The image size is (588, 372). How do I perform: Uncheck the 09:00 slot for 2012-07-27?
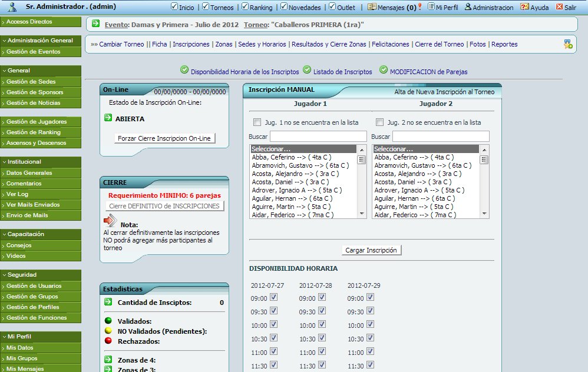pyautogui.click(x=273, y=297)
